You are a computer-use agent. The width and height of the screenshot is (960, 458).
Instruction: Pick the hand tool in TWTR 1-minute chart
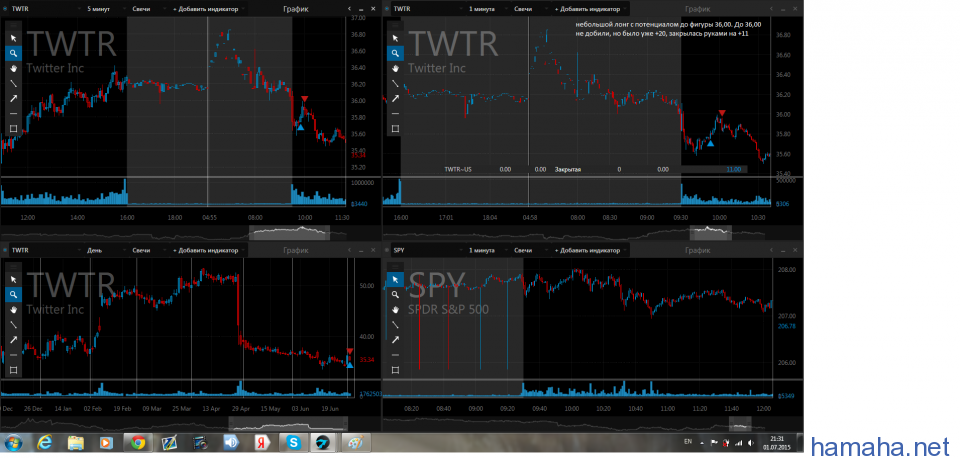click(395, 68)
